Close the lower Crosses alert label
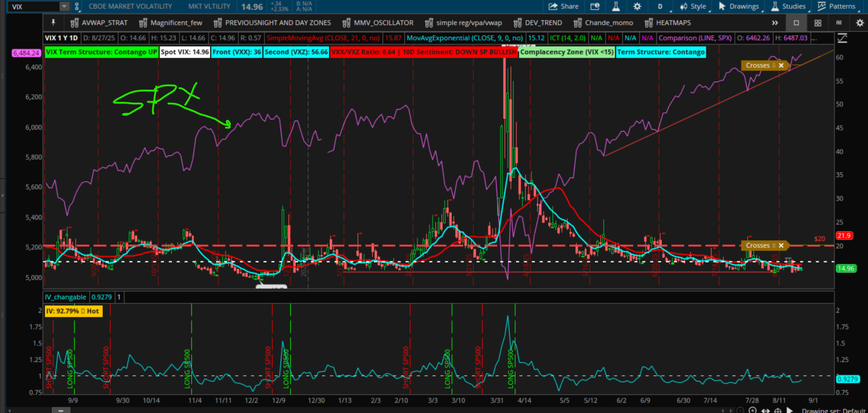 [781, 246]
